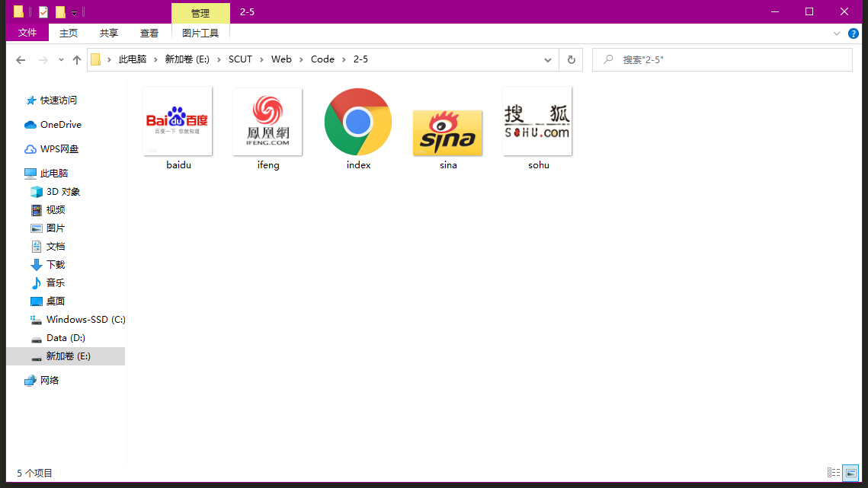
Task: Switch to details view icon
Action: click(834, 472)
